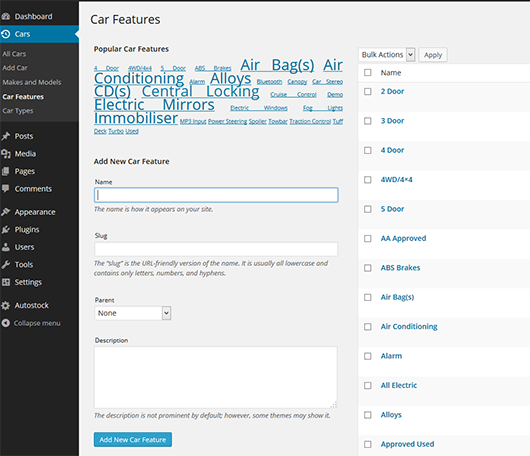Click into the Slug text field
The image size is (530, 456).
(x=216, y=249)
